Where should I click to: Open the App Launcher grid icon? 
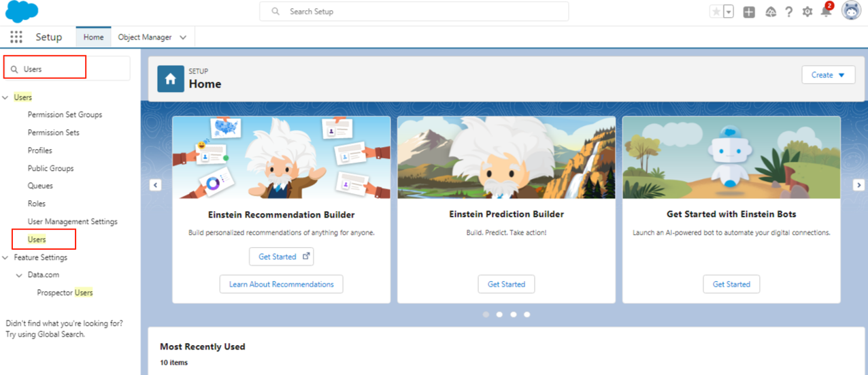(16, 37)
